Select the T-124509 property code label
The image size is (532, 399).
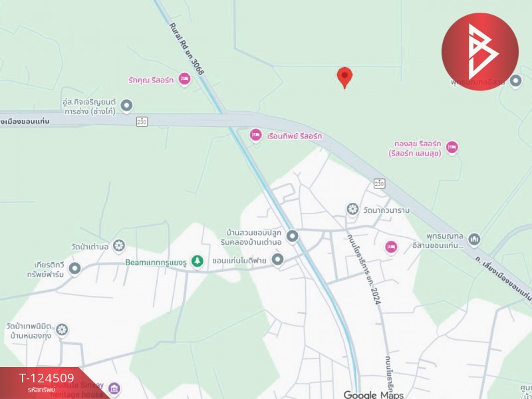[x=47, y=378]
